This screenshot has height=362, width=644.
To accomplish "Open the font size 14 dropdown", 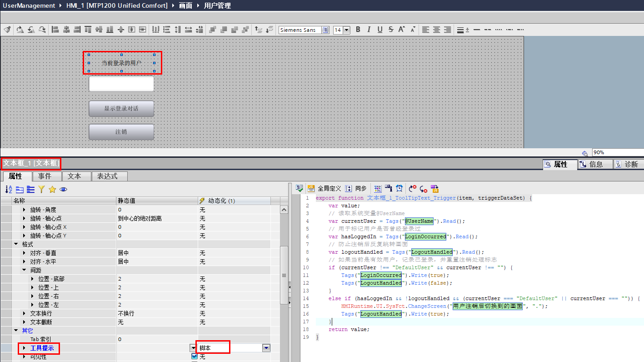I will coord(347,30).
